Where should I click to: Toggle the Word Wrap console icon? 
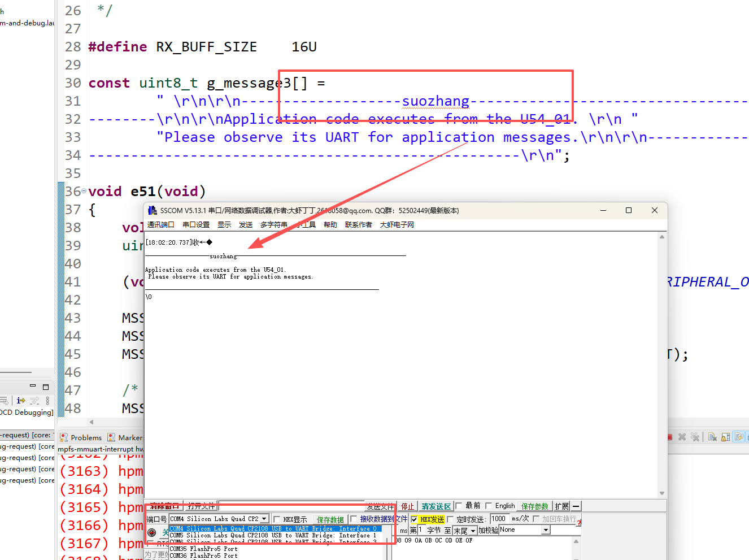click(x=738, y=437)
